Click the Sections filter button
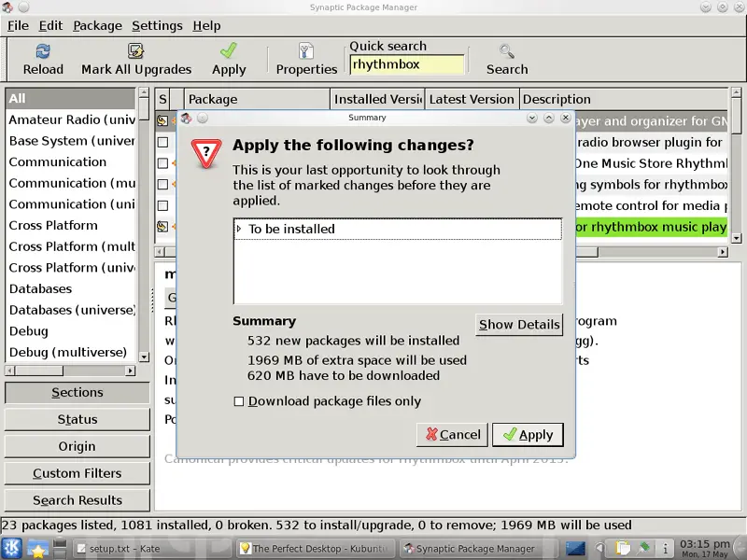Image resolution: width=747 pixels, height=560 pixels. [78, 392]
